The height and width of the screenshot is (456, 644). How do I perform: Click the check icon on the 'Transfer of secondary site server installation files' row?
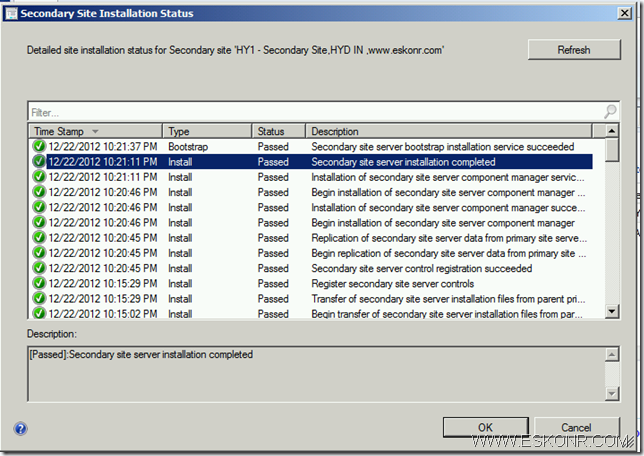[x=39, y=298]
